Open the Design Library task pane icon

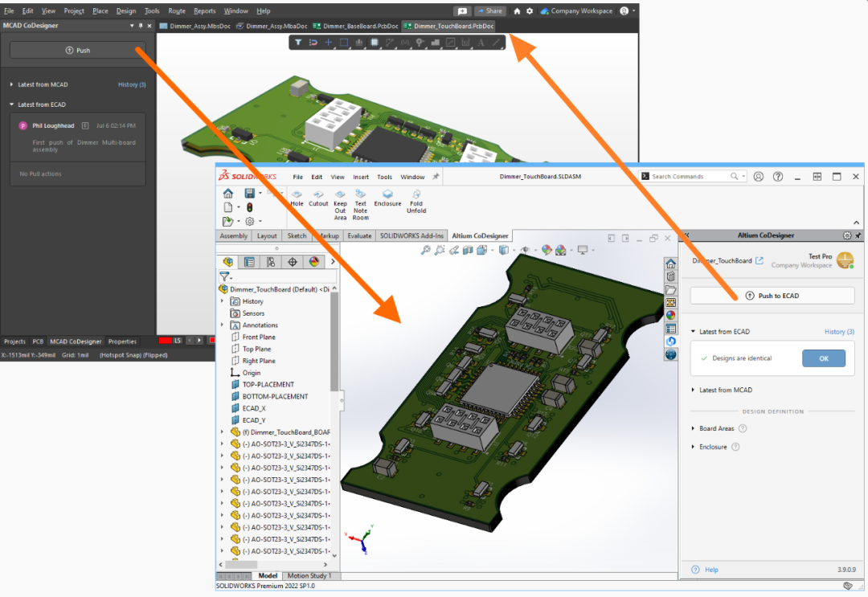pyautogui.click(x=670, y=276)
